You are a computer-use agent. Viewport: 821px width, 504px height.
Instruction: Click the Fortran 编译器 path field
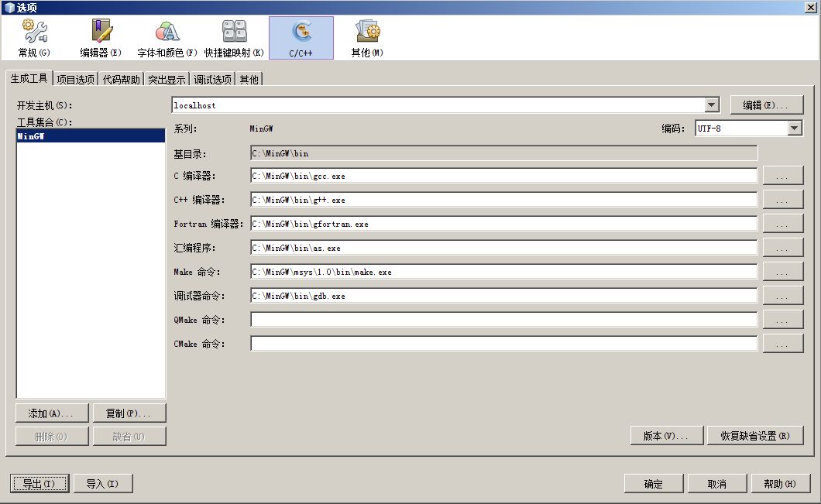pos(503,224)
